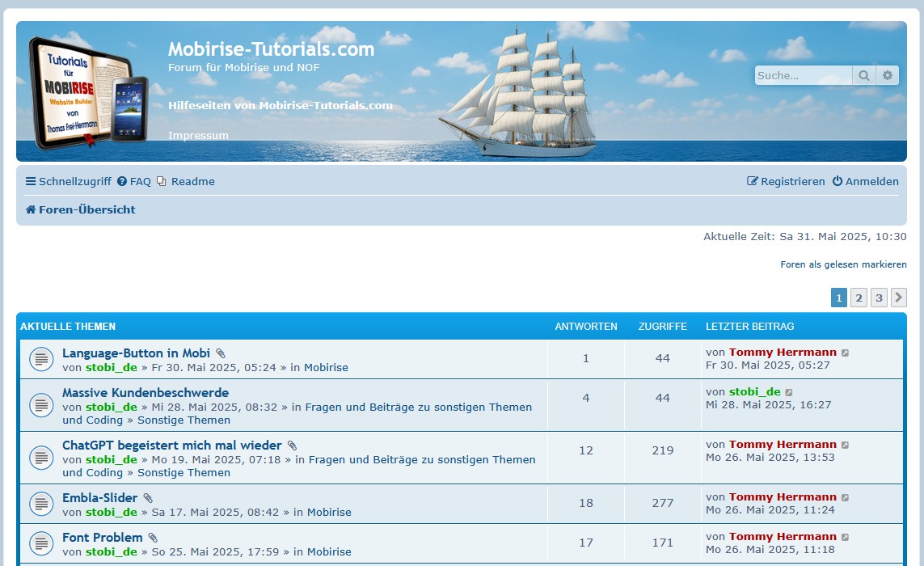Open page 2 of topics

[859, 298]
